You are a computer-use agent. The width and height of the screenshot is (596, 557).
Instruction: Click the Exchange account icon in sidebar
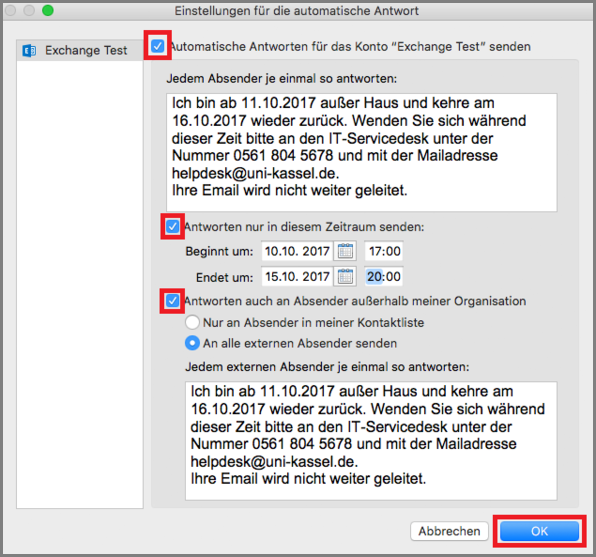tap(29, 50)
